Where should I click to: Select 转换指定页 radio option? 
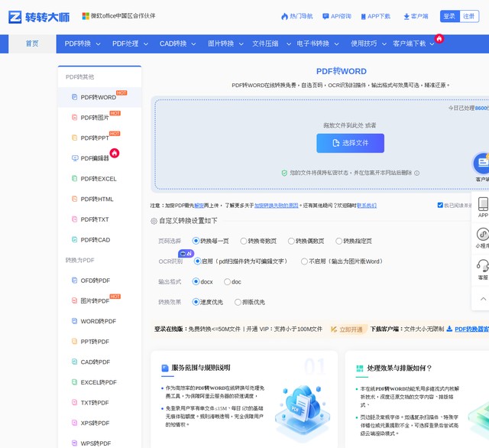click(x=338, y=241)
